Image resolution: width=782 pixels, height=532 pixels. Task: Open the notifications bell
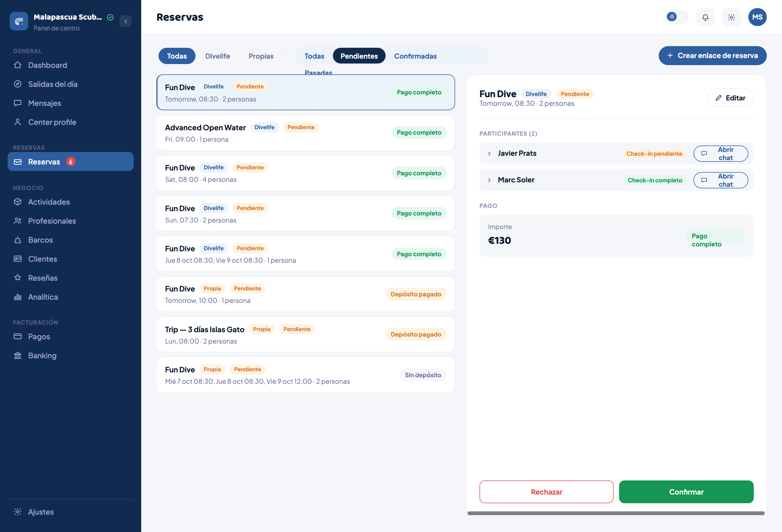coord(705,17)
